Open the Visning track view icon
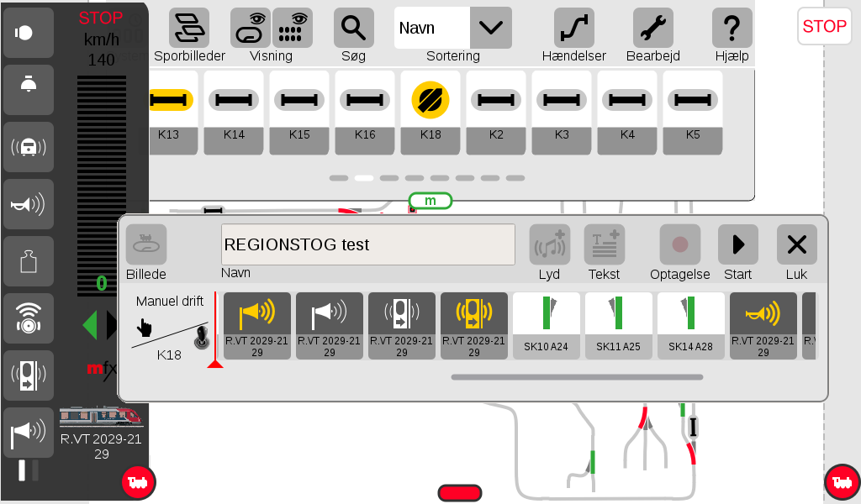This screenshot has height=504, width=861. [251, 28]
